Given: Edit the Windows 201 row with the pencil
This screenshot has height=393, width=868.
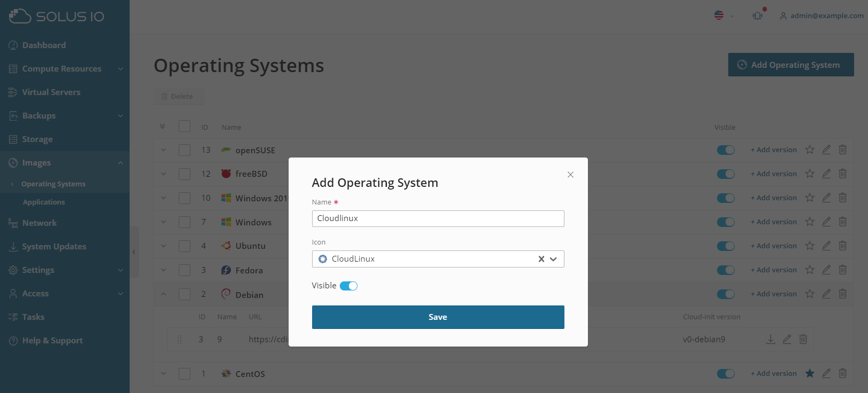Looking at the screenshot, I should [826, 198].
